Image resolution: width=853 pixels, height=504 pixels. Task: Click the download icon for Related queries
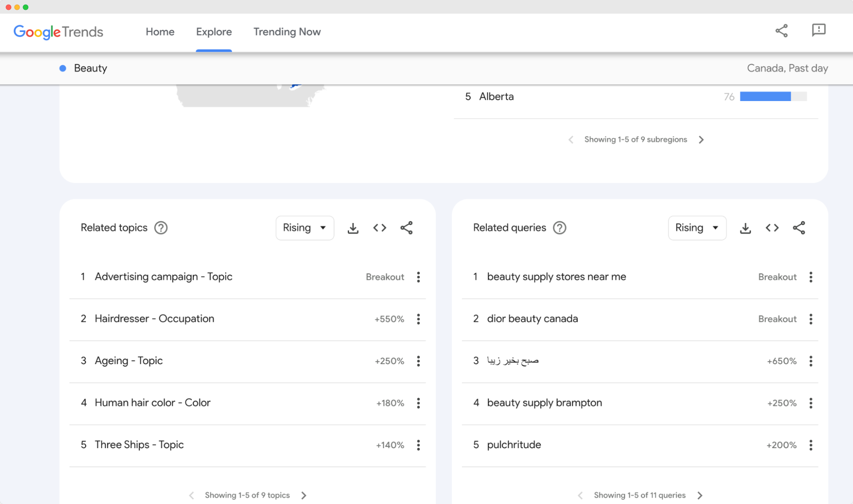(x=746, y=227)
